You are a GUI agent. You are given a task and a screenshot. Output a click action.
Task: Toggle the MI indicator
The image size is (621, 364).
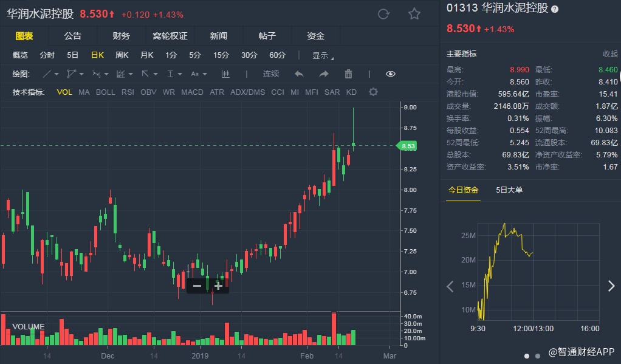coord(295,92)
